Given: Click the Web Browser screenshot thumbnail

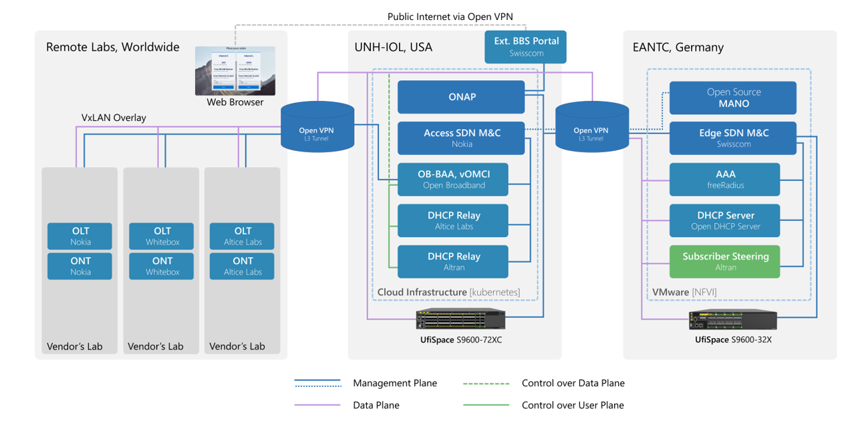Looking at the screenshot, I should click(235, 71).
